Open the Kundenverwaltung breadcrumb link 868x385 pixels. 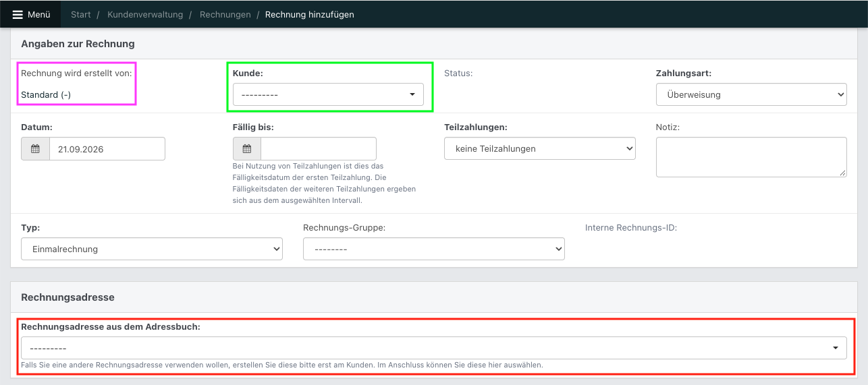click(x=145, y=14)
